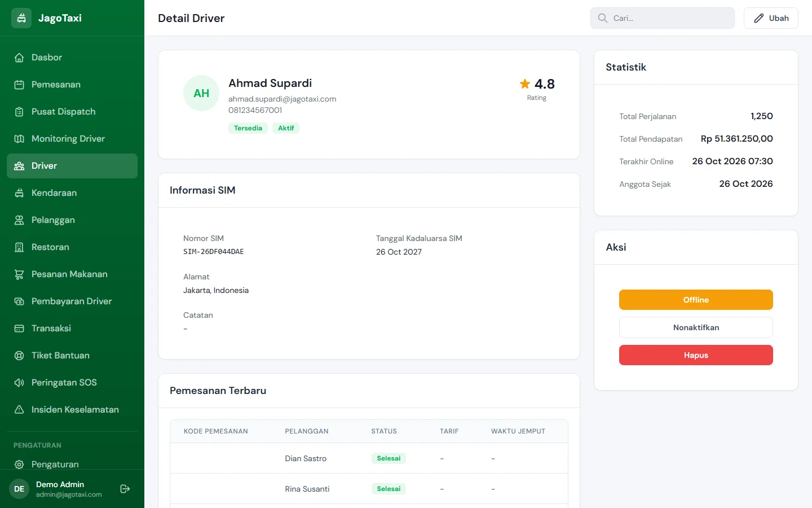Click the Dian Sastro customer cell
Viewport: 812px width, 508px height.
pyautogui.click(x=306, y=458)
